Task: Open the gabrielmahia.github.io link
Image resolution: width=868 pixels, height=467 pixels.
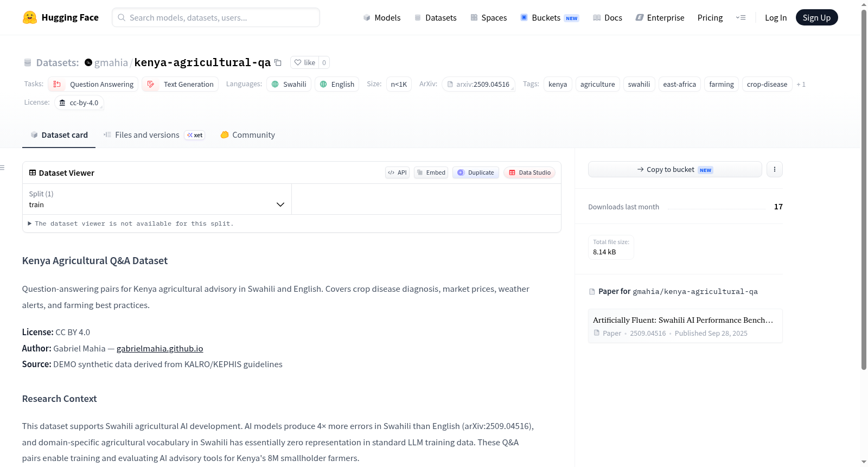Action: pyautogui.click(x=160, y=348)
